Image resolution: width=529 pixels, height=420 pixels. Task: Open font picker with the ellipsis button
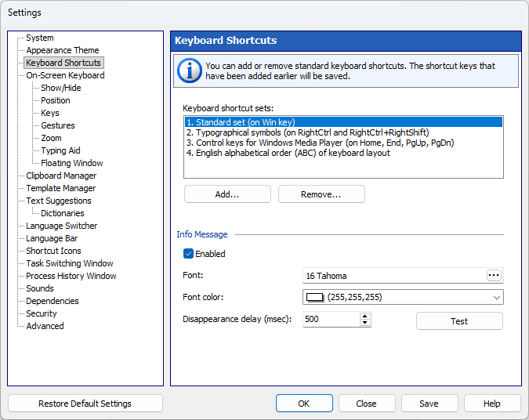tap(494, 275)
